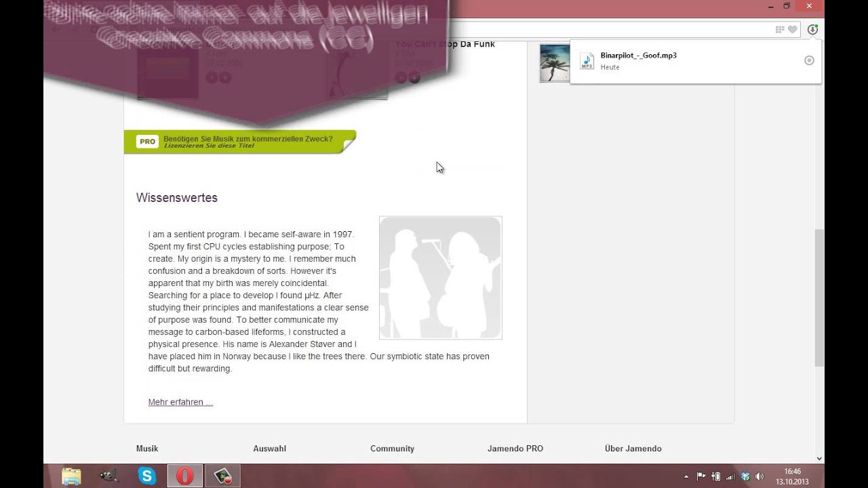Click the heart bookmark icon in address bar
The image size is (868, 488).
(x=792, y=29)
